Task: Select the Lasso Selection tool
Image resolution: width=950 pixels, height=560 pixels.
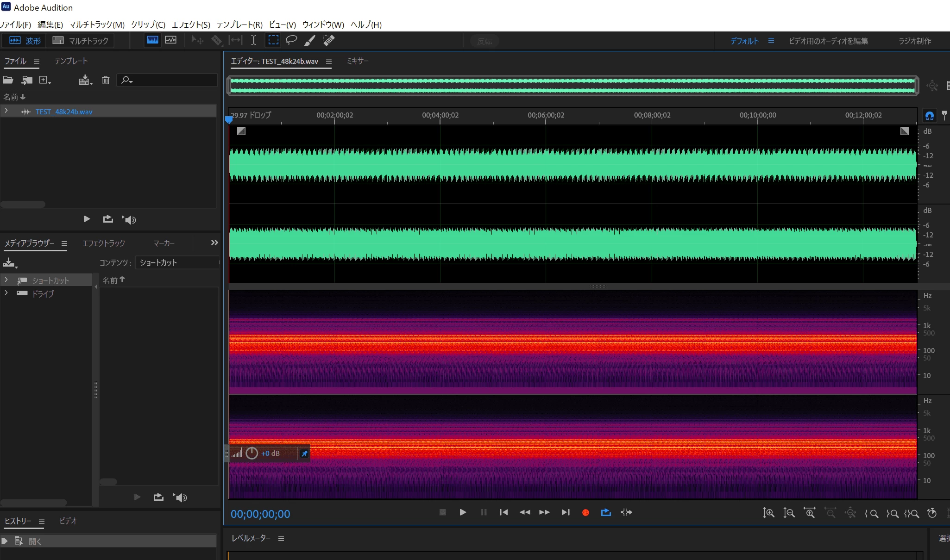Action: (291, 40)
